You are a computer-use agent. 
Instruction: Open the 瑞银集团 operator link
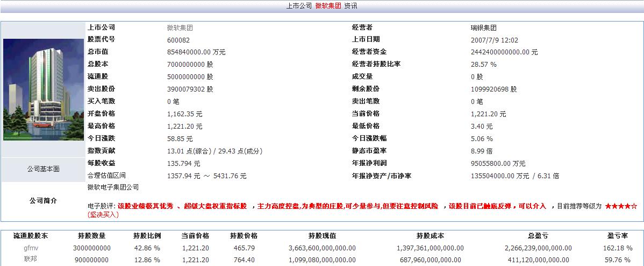pos(483,28)
